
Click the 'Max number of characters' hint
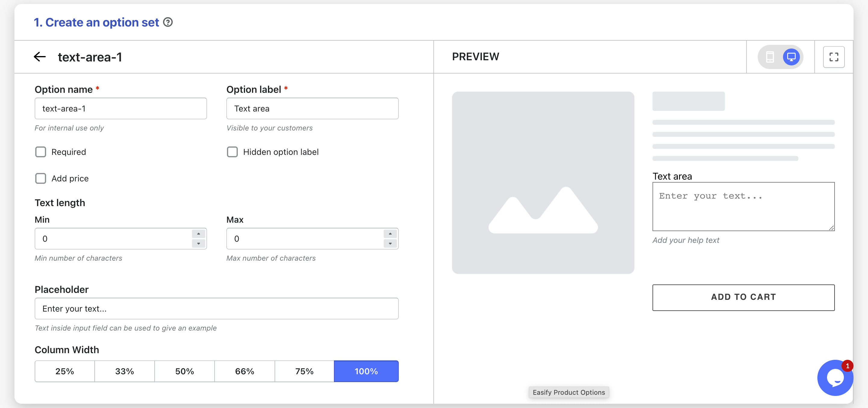pos(271,258)
